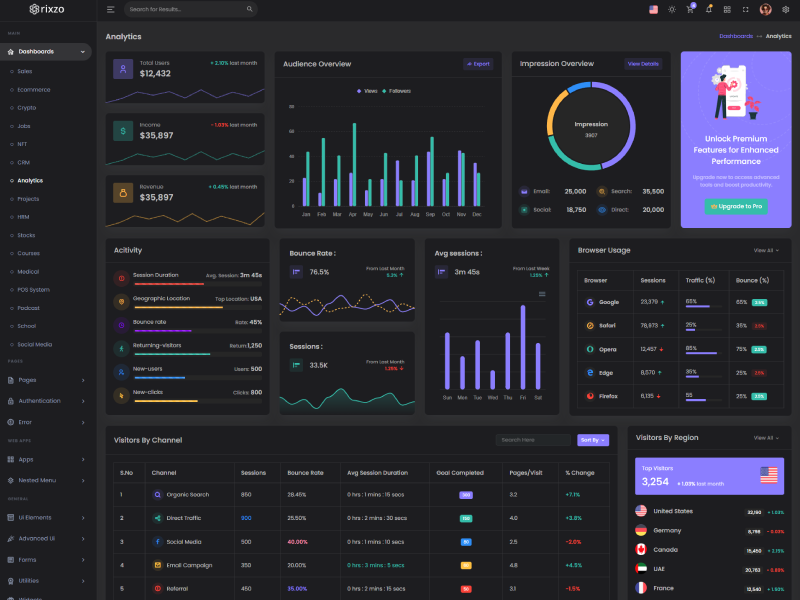Click the Google browser icon in Browser Usage
The image size is (800, 600).
click(590, 301)
